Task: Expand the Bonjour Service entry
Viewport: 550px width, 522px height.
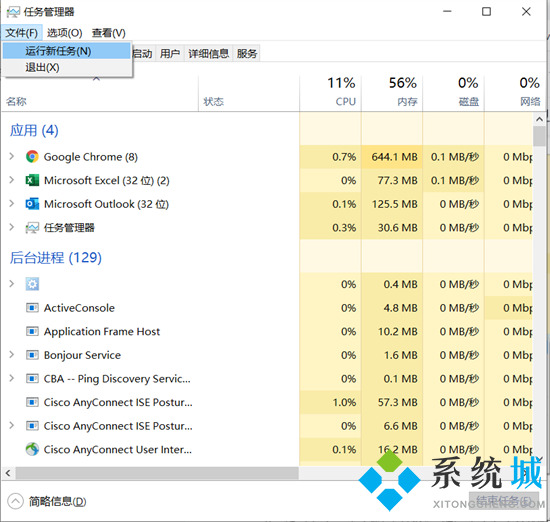Action: tap(12, 355)
